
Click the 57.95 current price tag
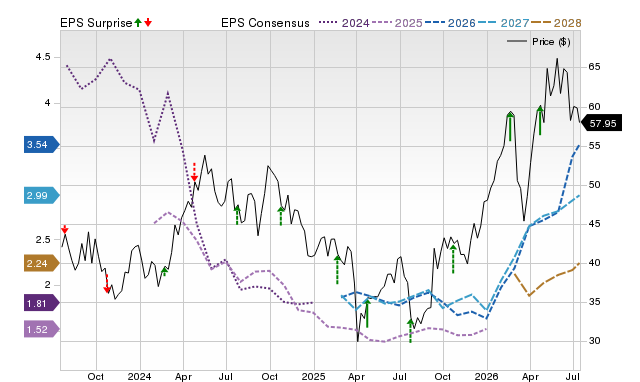coord(601,123)
